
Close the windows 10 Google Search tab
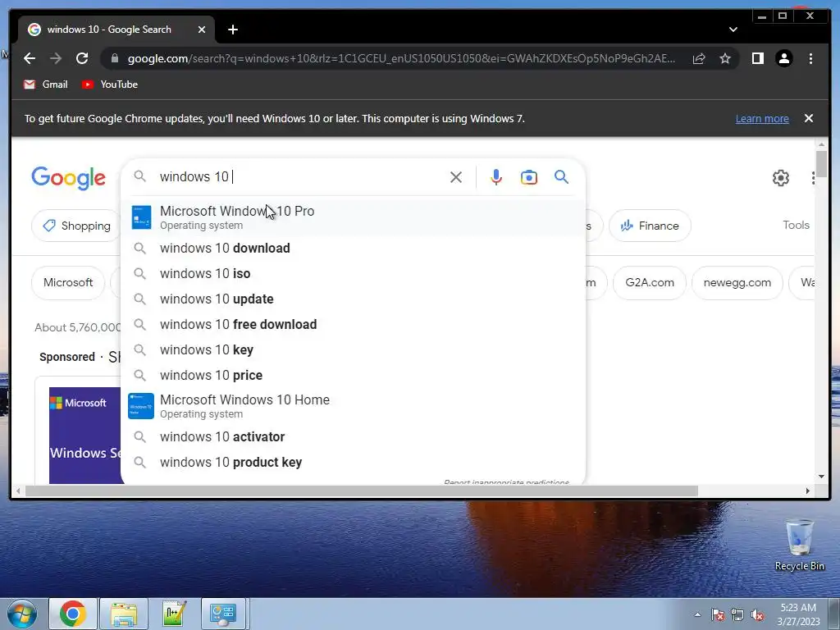[202, 30]
